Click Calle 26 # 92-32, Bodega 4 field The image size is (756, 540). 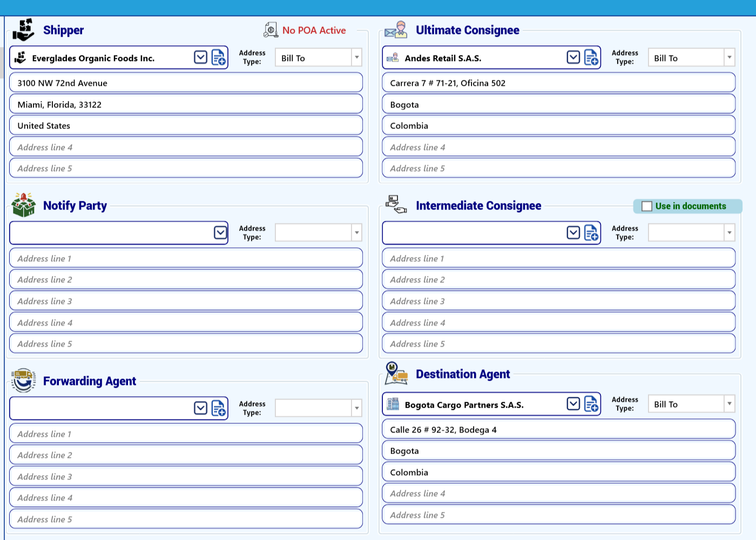click(559, 429)
